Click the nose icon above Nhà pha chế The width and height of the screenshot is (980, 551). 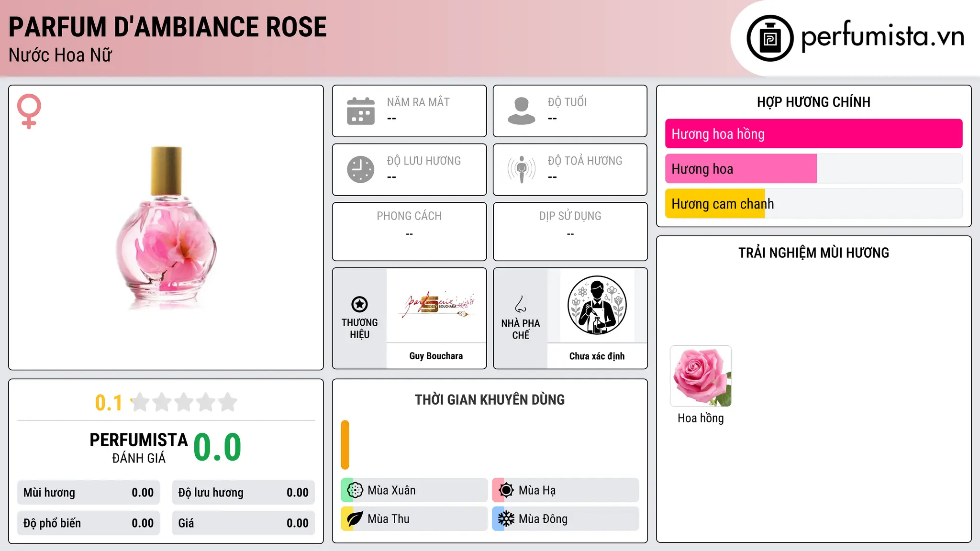[x=521, y=304]
